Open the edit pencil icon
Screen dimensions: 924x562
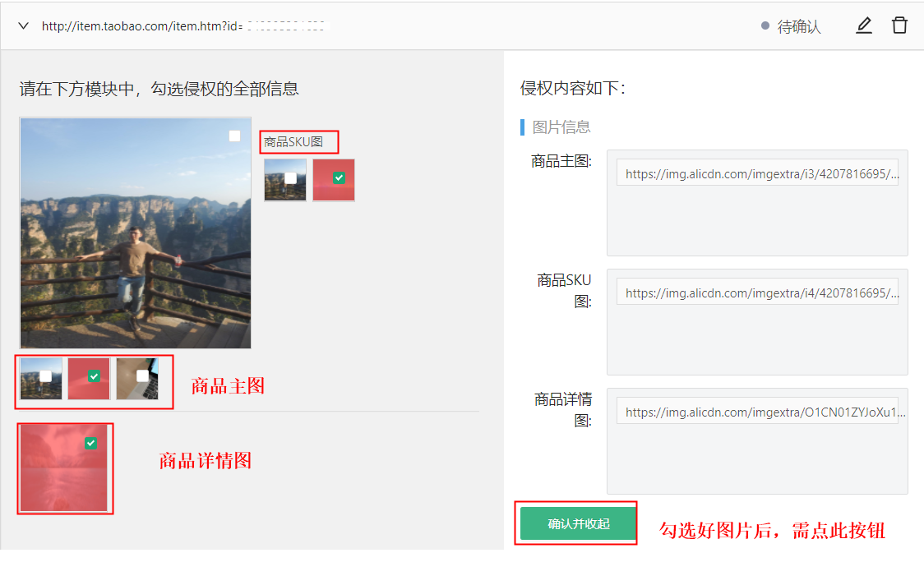click(x=863, y=25)
